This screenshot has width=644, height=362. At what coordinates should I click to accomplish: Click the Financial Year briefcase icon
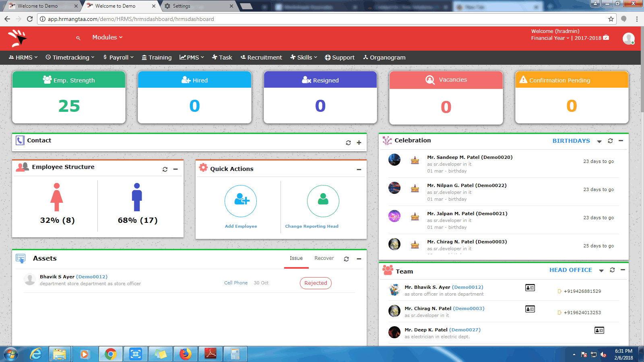pos(606,37)
